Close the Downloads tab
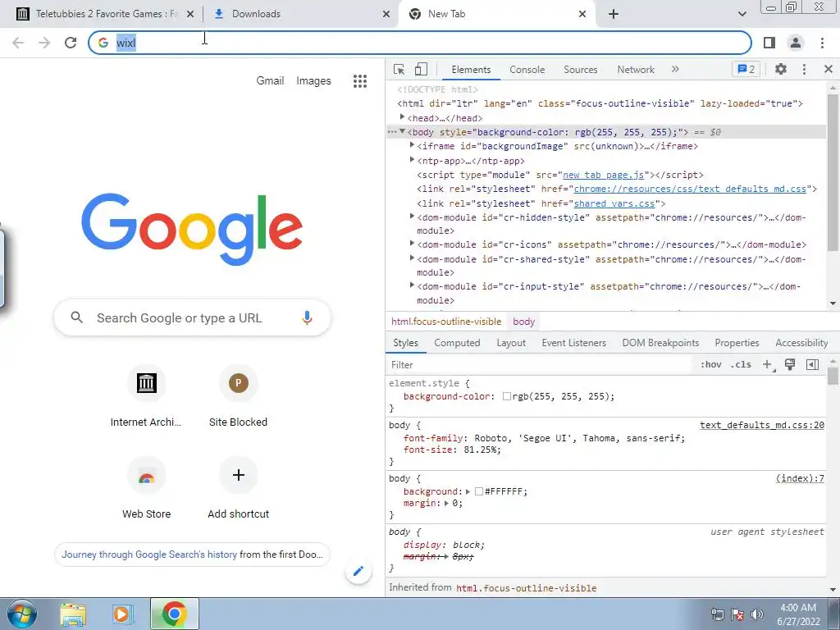Screen dimensions: 840x630 [x=386, y=14]
